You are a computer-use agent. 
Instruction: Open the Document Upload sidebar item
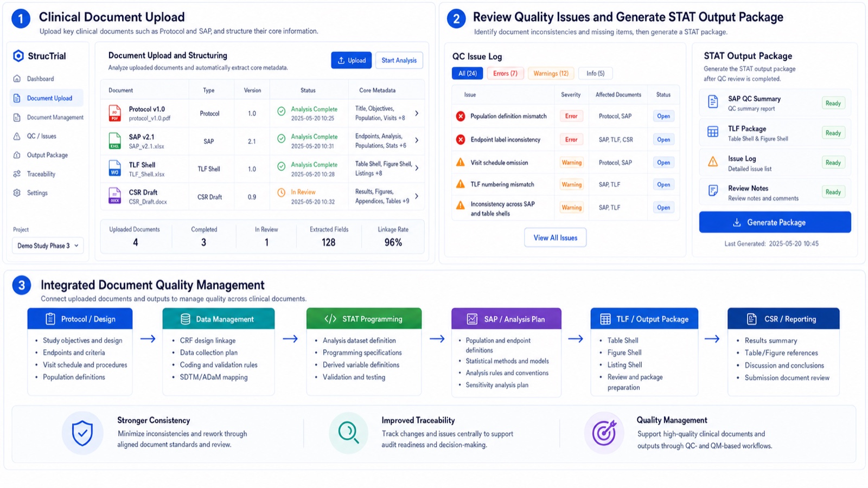[47, 98]
